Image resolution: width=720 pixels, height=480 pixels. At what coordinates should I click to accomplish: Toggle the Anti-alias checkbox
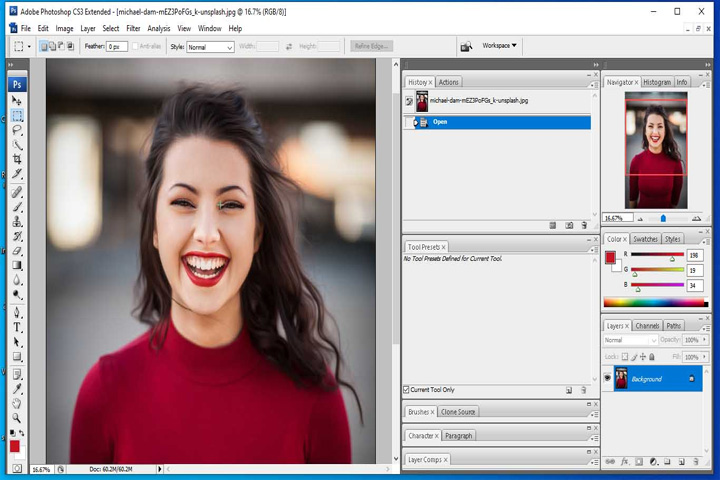[x=135, y=46]
